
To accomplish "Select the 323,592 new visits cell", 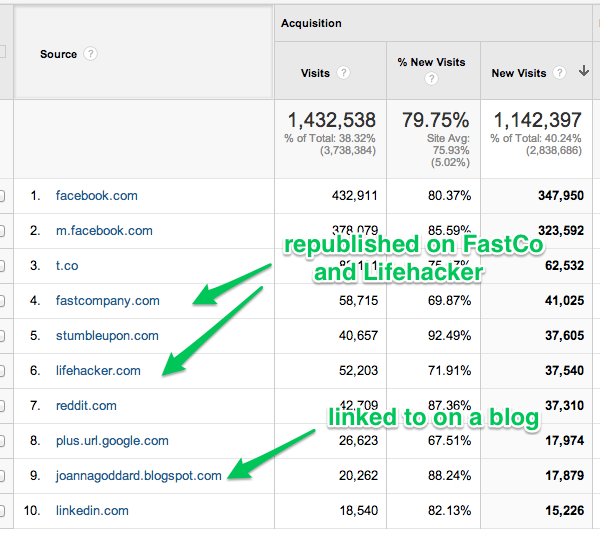I will pos(561,231).
